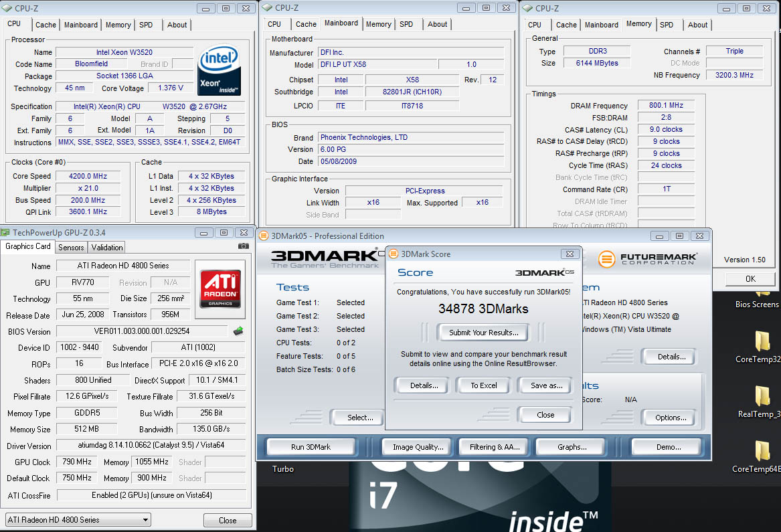
Task: Switch to Cache tab in left CPU-Z window
Action: (46, 25)
